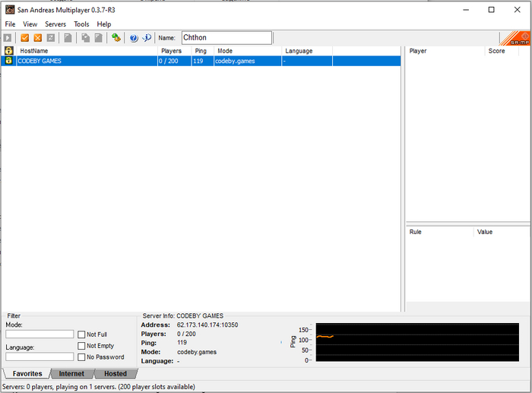Image resolution: width=532 pixels, height=393 pixels.
Task: Open the Tools menu
Action: click(x=81, y=24)
